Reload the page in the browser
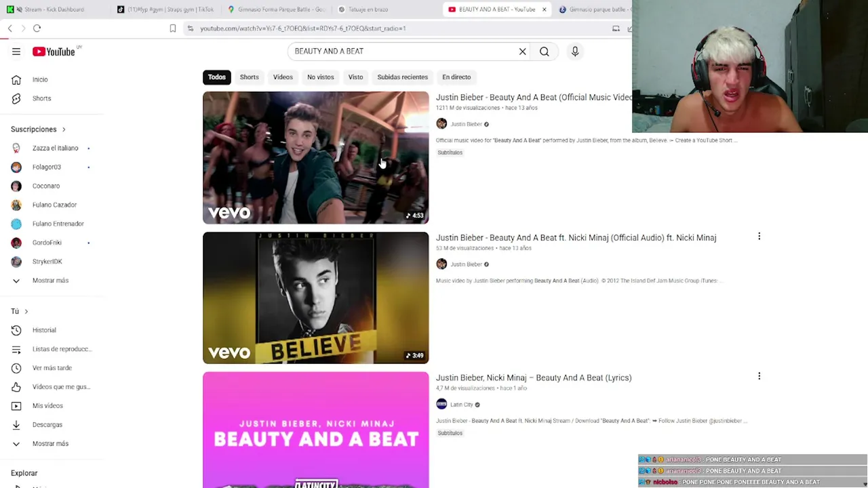The height and width of the screenshot is (488, 868). point(37,28)
